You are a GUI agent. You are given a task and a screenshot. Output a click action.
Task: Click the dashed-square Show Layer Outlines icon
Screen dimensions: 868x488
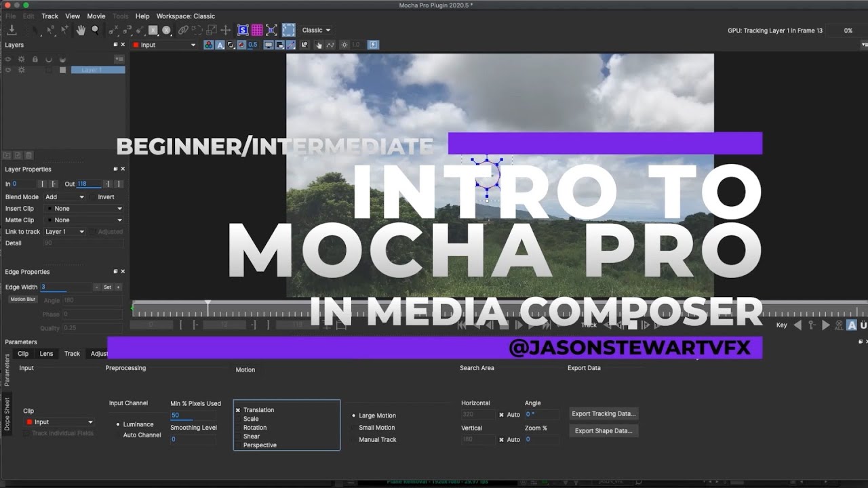coord(289,30)
